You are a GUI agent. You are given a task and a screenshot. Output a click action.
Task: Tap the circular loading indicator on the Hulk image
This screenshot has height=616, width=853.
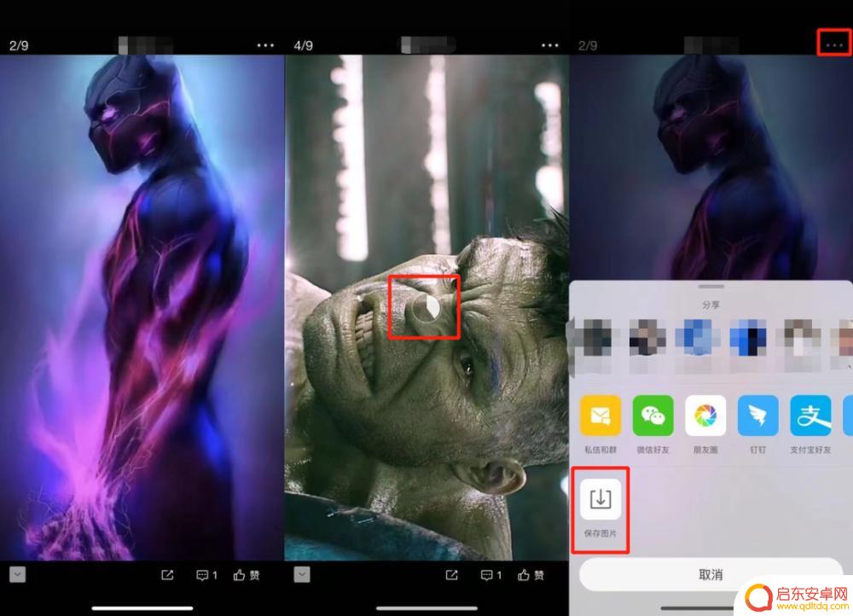coord(426,309)
